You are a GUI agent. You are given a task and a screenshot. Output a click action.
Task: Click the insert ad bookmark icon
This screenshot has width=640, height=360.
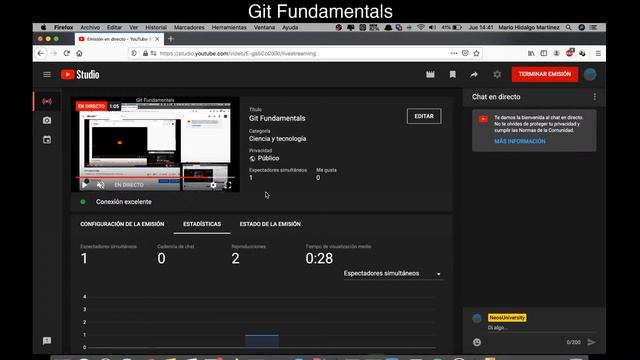tap(452, 74)
